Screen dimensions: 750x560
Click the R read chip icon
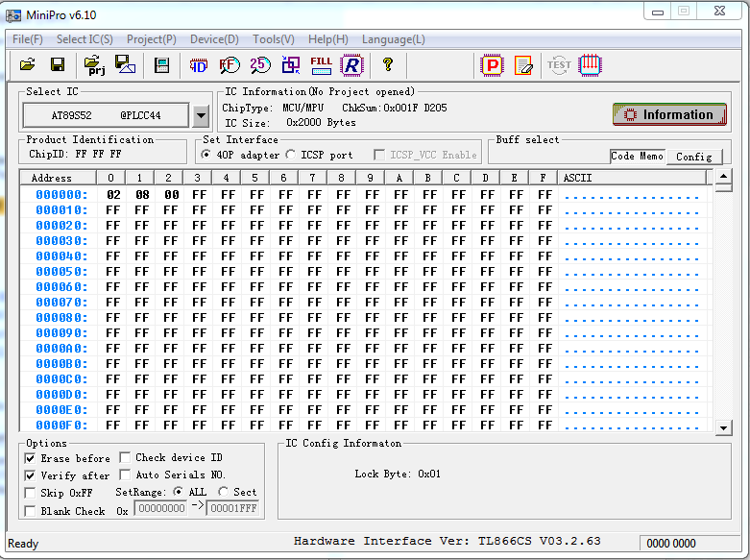[352, 65]
